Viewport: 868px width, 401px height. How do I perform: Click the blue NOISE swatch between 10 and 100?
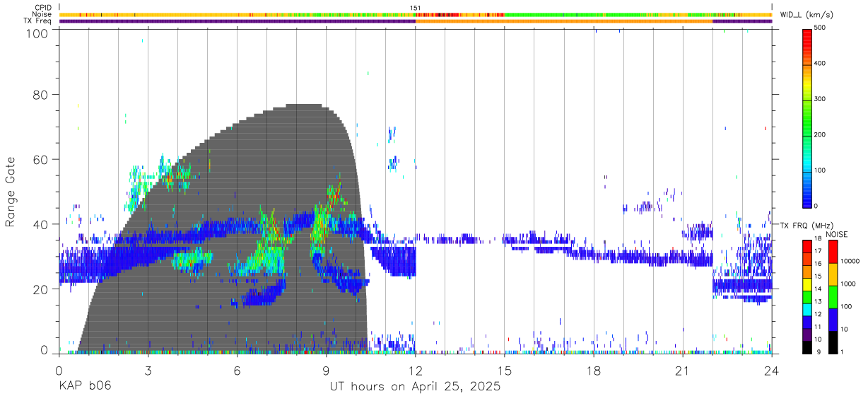click(833, 318)
